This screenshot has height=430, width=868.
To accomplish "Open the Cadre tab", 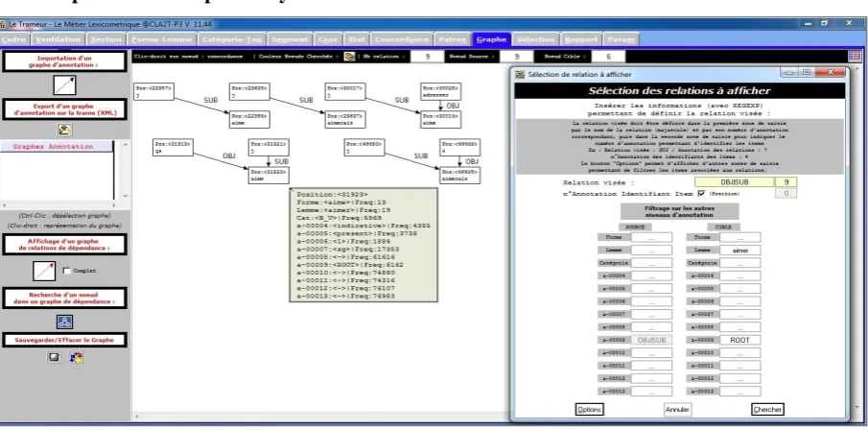I will coord(13,39).
